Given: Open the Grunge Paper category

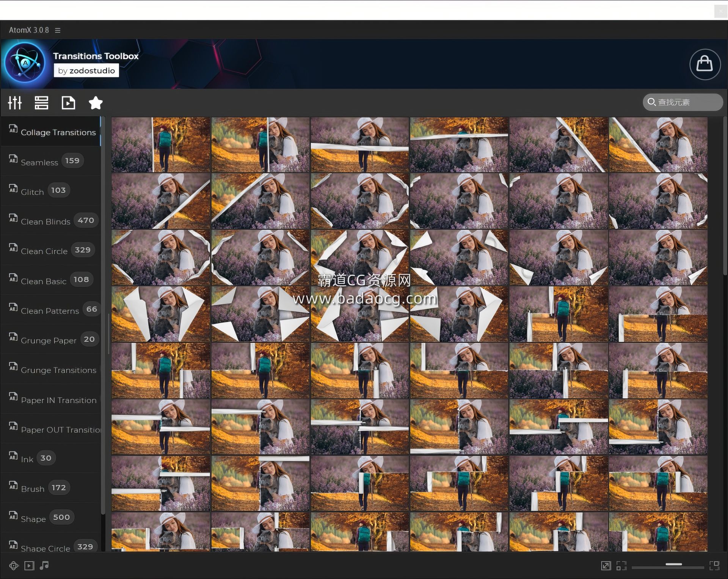Looking at the screenshot, I should point(51,339).
